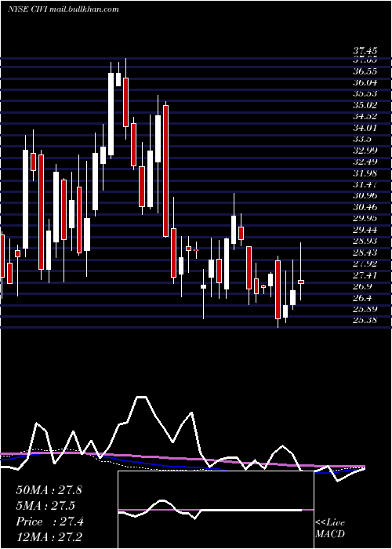The image size is (392, 549).
Task: Click the 50MA : 27.8 label
Action: pyautogui.click(x=49, y=490)
